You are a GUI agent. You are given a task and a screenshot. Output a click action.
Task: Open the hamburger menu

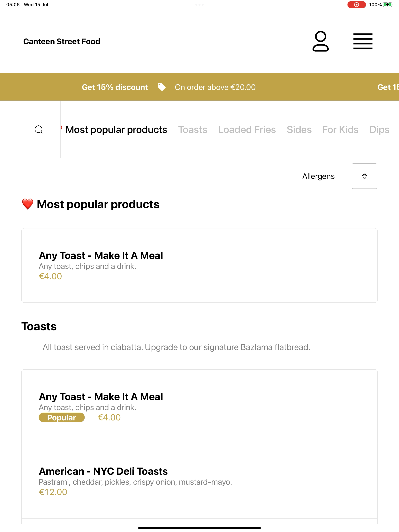[x=363, y=41]
